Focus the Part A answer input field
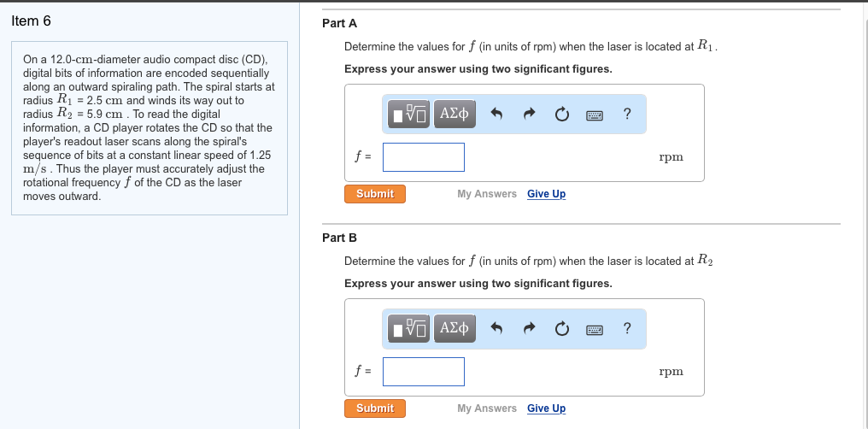The image size is (868, 429). coord(424,157)
